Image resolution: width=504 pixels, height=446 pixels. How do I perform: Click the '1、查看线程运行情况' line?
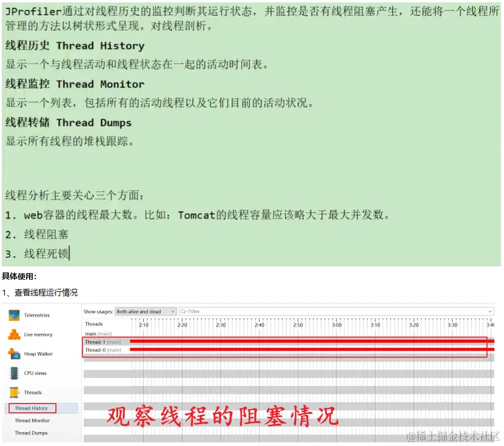(40, 292)
